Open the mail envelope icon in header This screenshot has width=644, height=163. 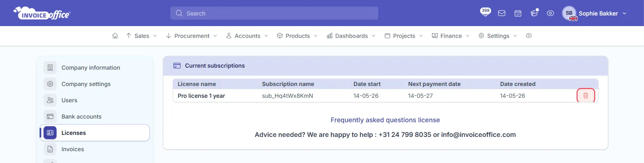point(502,13)
